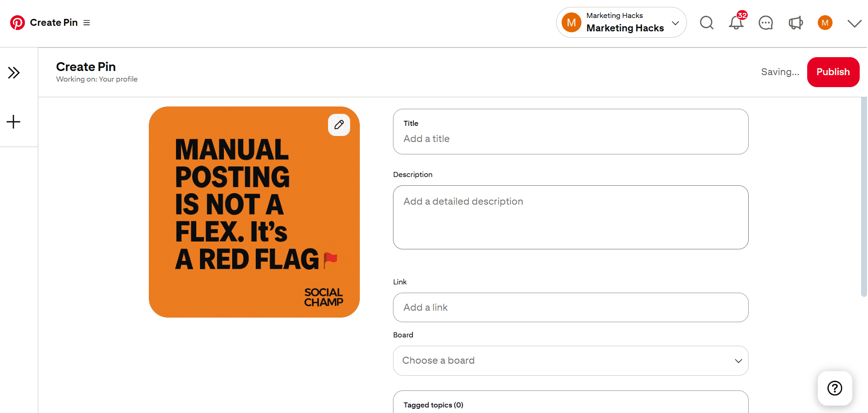The image size is (868, 413).
Task: Click the orange pin image thumbnail
Action: pyautogui.click(x=254, y=212)
